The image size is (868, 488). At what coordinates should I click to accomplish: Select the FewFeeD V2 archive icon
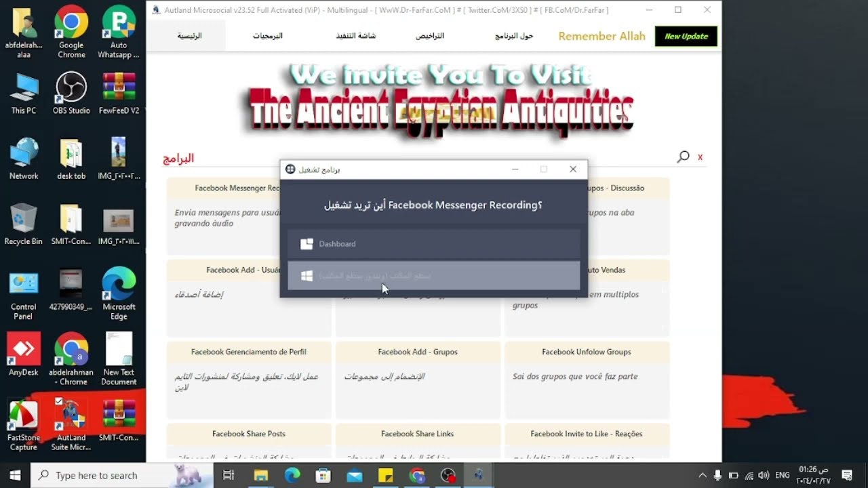(x=119, y=94)
